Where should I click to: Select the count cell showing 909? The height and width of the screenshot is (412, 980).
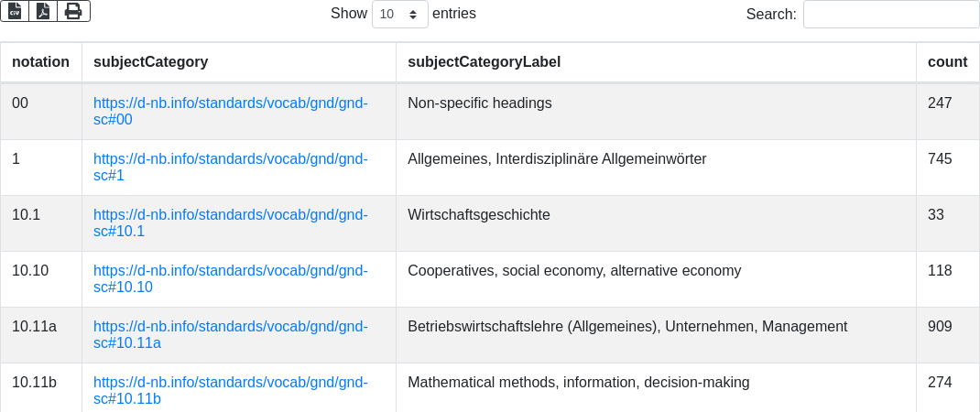[x=940, y=327]
